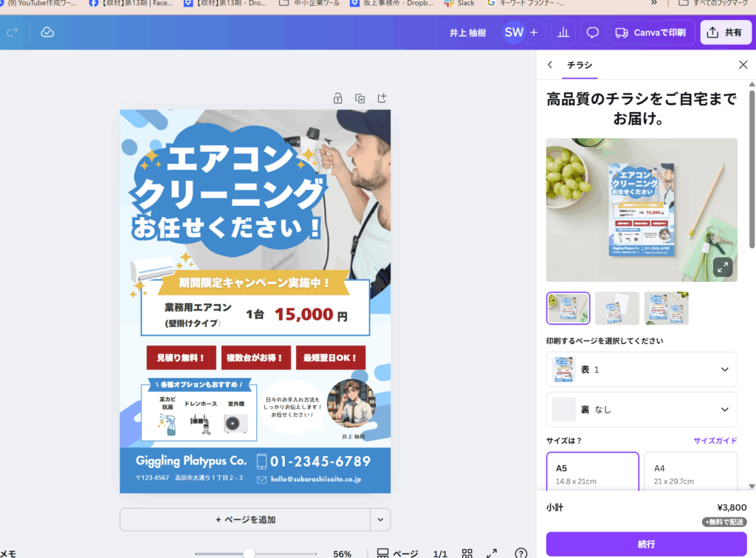Select the チラシ tab
The height and width of the screenshot is (558, 756).
[580, 65]
